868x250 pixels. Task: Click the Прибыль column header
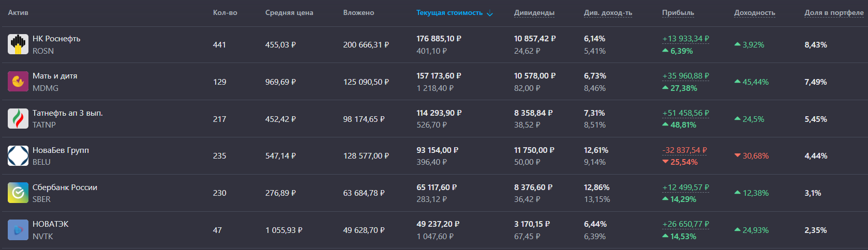(678, 13)
